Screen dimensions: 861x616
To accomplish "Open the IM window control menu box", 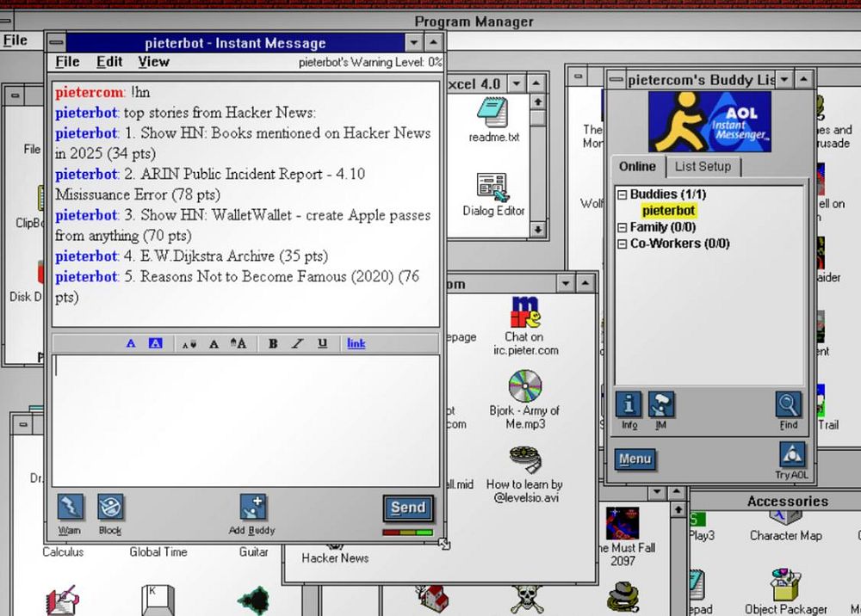I will click(x=57, y=42).
